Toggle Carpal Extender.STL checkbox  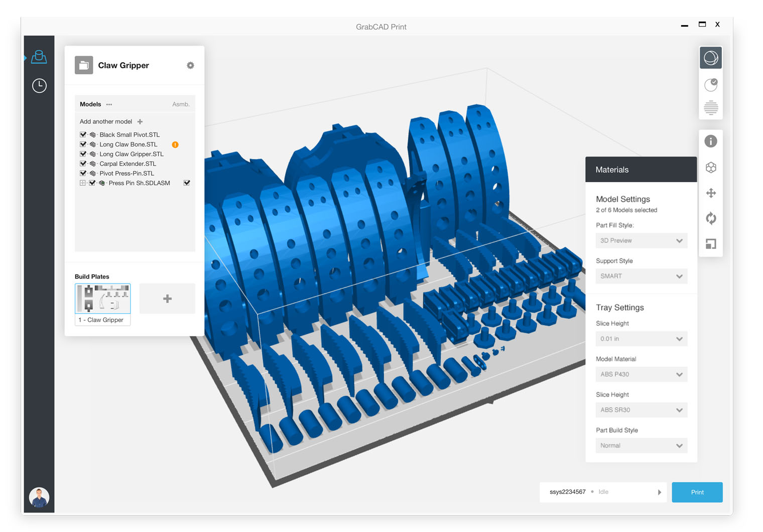click(83, 164)
